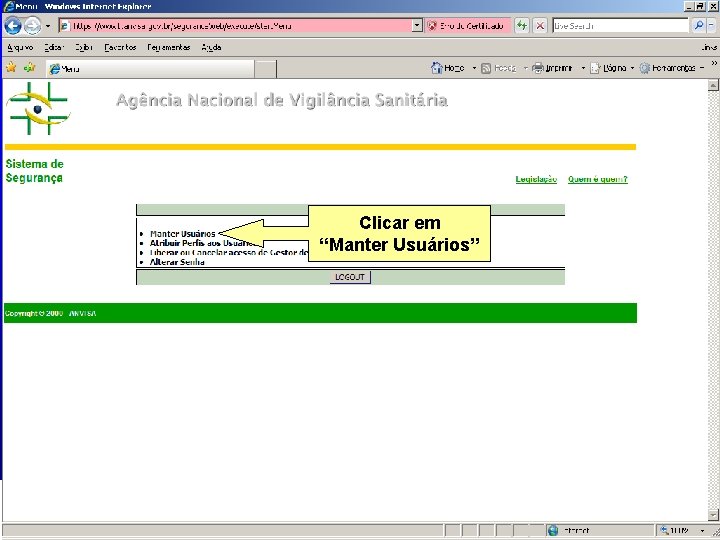The height and width of the screenshot is (540, 720).
Task: Expand the address bar history dropdown
Action: click(x=417, y=26)
